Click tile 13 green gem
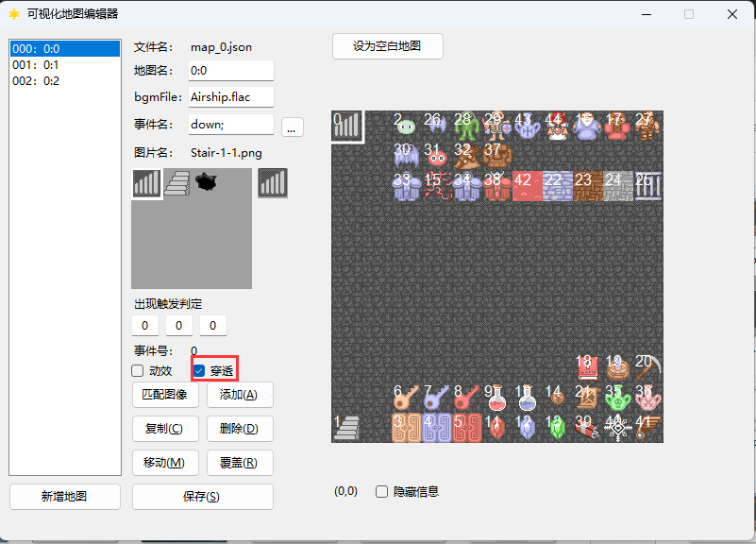The height and width of the screenshot is (544, 756). click(x=558, y=428)
